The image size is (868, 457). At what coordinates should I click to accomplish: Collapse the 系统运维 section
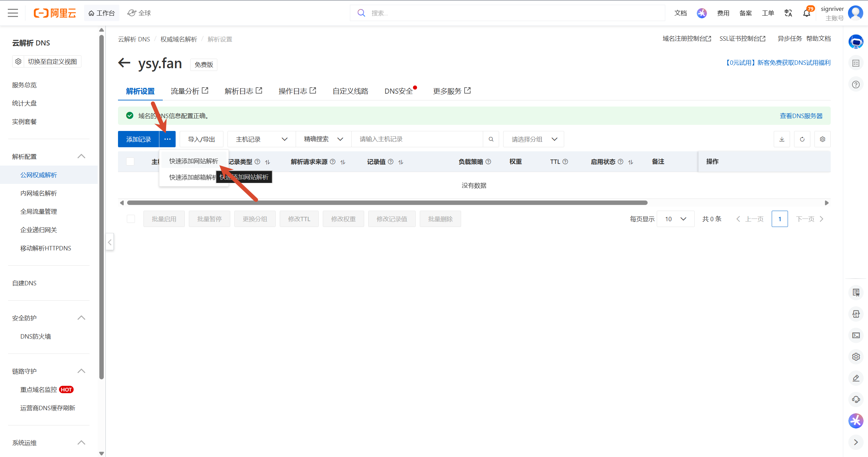(81, 443)
